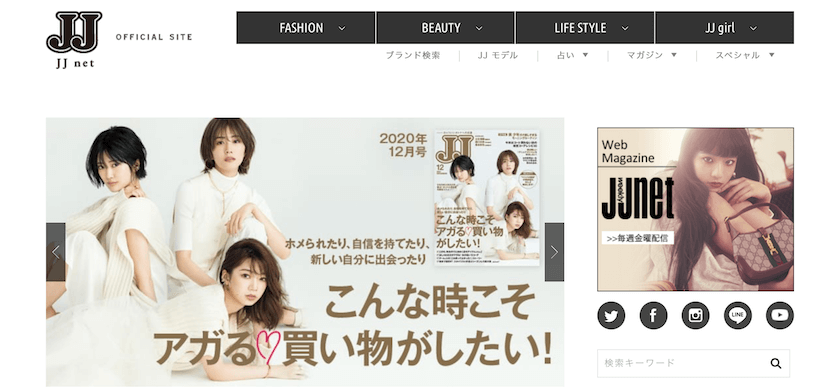Open the スペシャル submenu
The image size is (840, 391).
point(745,55)
